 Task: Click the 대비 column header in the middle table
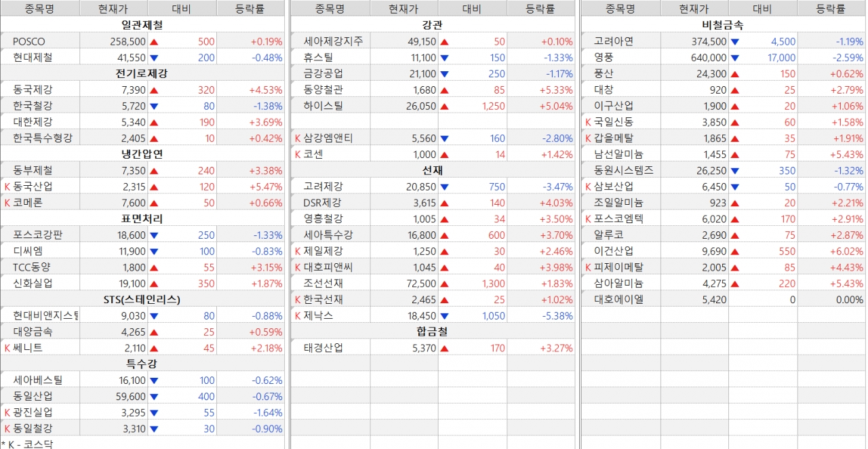click(x=472, y=9)
